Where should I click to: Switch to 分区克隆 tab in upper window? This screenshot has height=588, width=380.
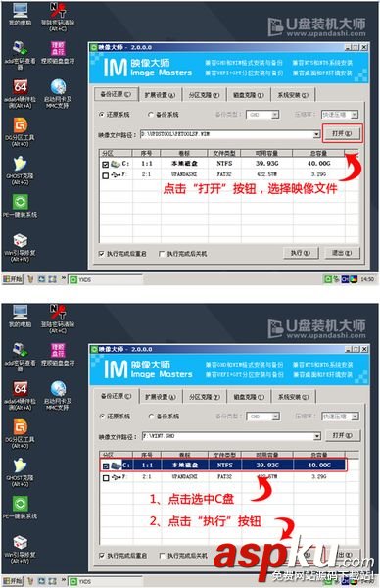click(x=204, y=95)
